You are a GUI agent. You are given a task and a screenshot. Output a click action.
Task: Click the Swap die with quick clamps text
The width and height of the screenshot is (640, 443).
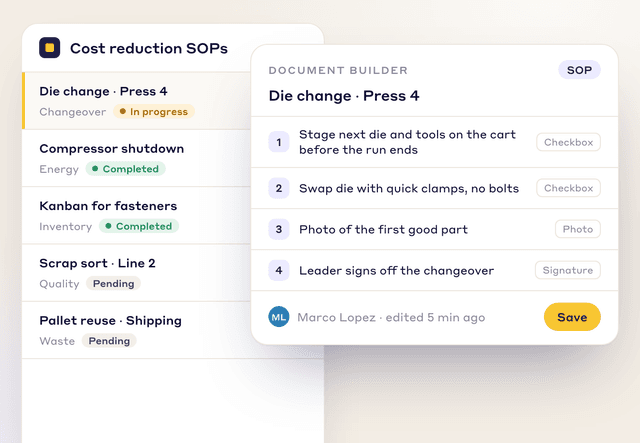click(x=409, y=188)
